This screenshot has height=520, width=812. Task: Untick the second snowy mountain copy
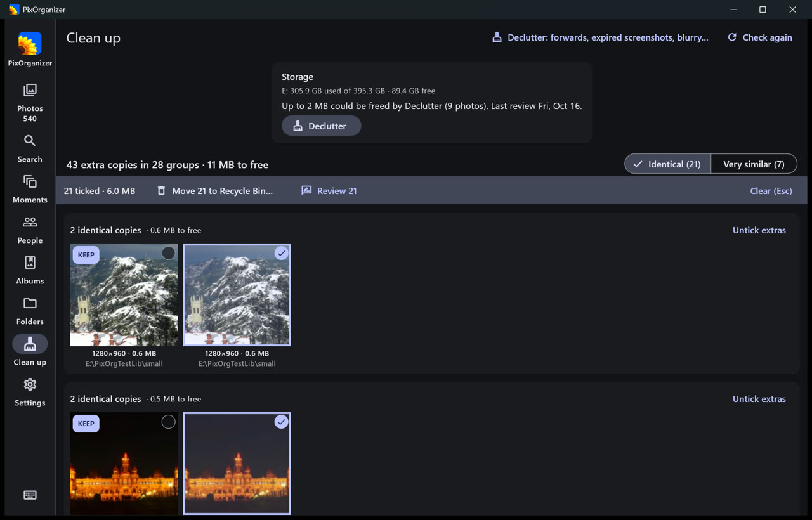tap(281, 253)
